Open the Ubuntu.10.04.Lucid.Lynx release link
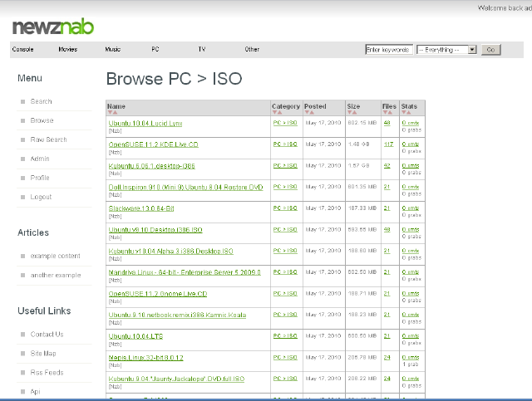532x401 pixels. [x=145, y=123]
